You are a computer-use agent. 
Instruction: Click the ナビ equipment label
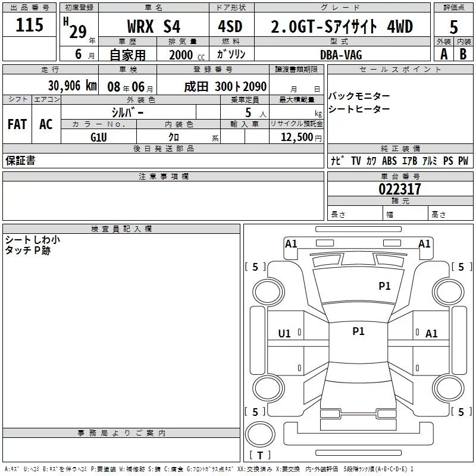(337, 161)
